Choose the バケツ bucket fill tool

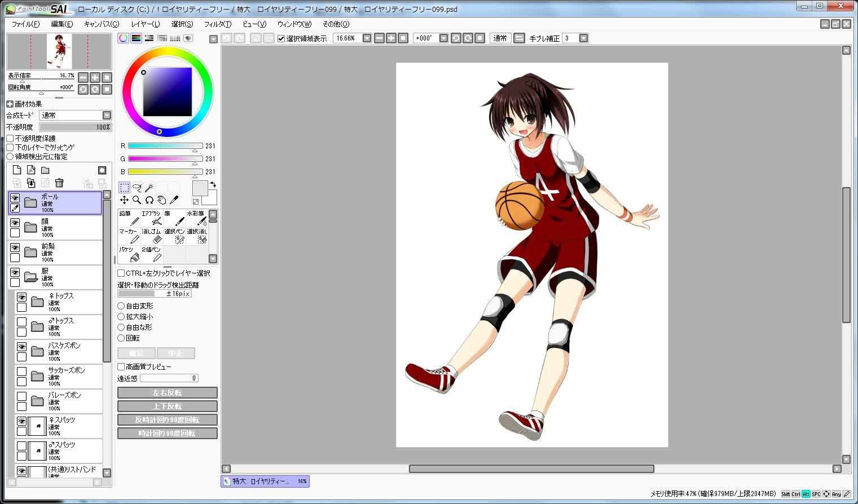coord(129,254)
